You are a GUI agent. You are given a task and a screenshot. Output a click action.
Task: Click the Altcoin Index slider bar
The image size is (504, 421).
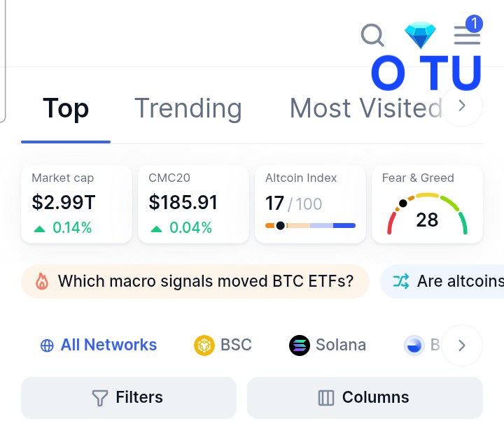pyautogui.click(x=310, y=226)
